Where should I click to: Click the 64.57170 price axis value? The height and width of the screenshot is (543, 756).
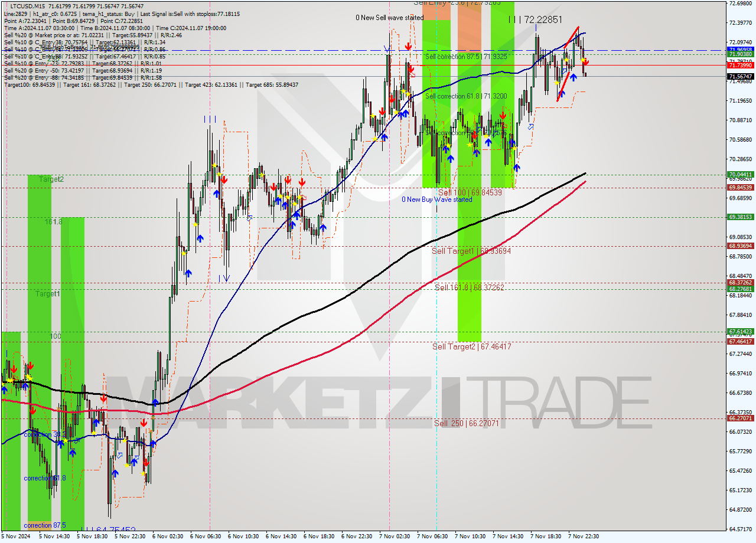pos(741,529)
